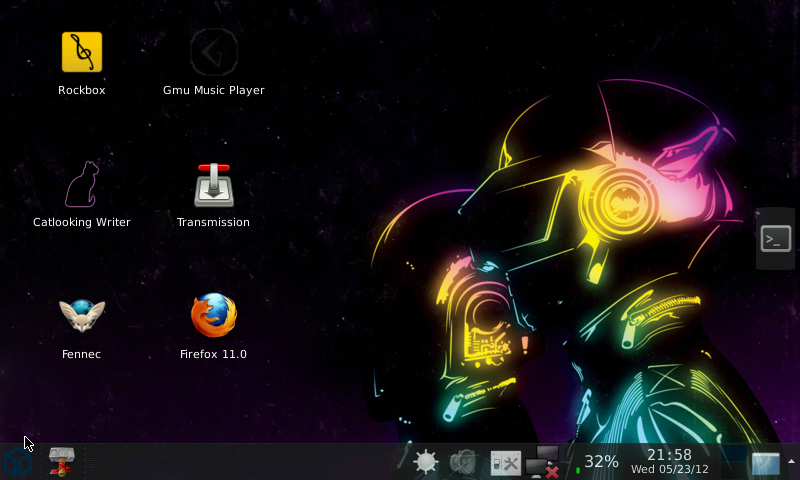Click the 32% battery indicator
800x480 pixels.
pos(600,462)
